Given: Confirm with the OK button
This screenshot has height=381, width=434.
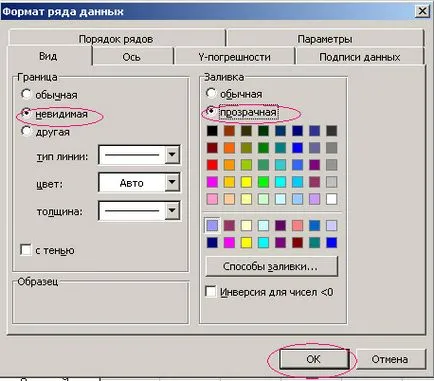Looking at the screenshot, I should (x=313, y=359).
